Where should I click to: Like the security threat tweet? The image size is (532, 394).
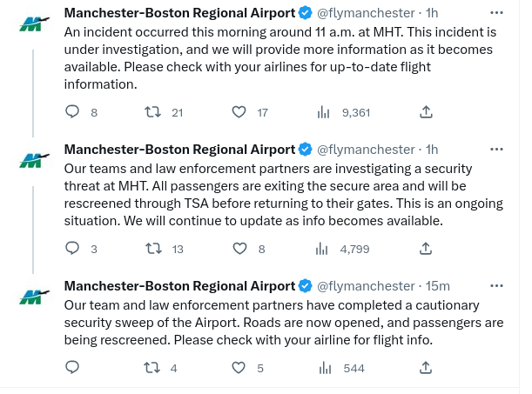239,249
